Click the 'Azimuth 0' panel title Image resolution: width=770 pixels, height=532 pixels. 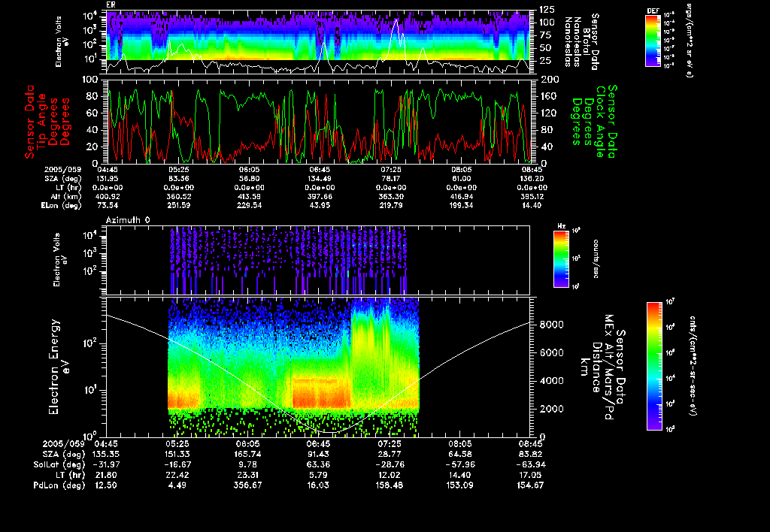point(128,220)
